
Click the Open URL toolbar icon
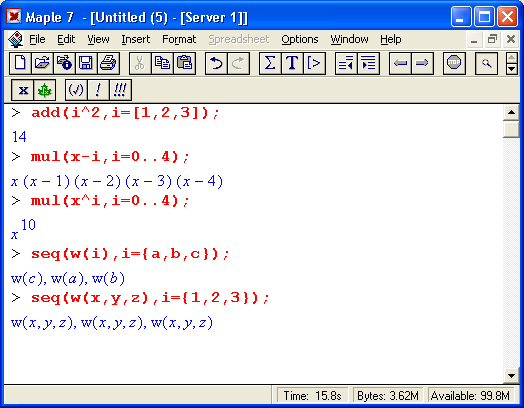point(64,63)
